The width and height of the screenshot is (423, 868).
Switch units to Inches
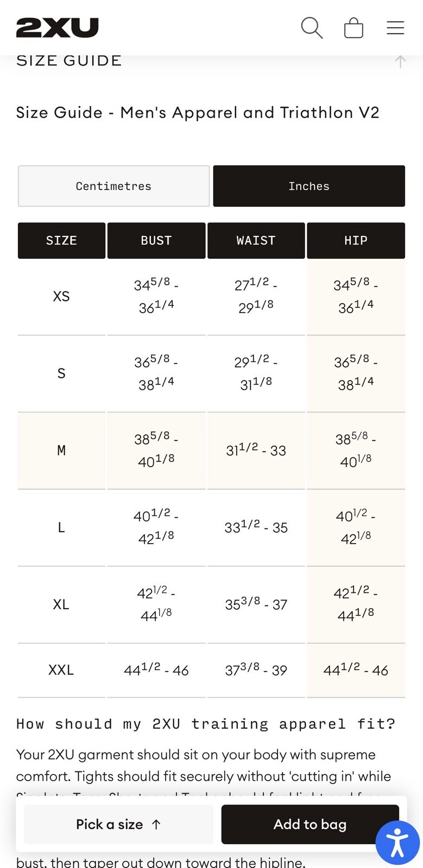pos(309,186)
